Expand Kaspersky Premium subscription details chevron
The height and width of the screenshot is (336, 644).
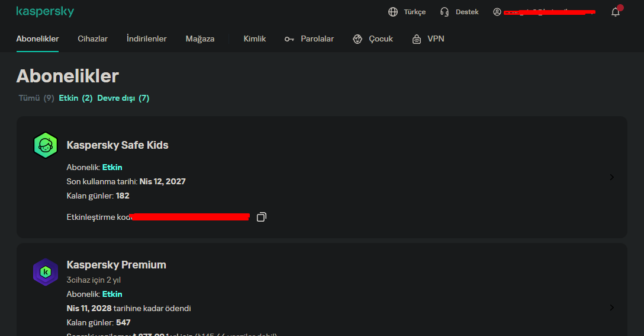(x=611, y=308)
